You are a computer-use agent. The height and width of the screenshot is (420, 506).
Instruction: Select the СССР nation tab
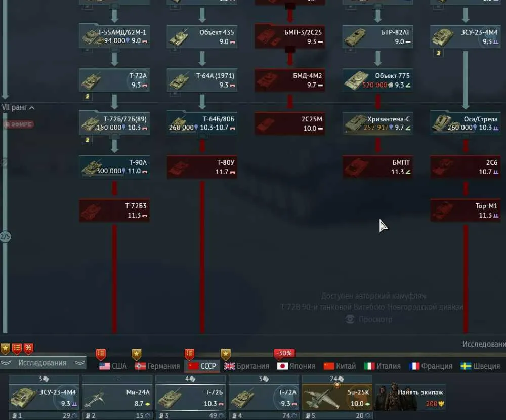[202, 366]
